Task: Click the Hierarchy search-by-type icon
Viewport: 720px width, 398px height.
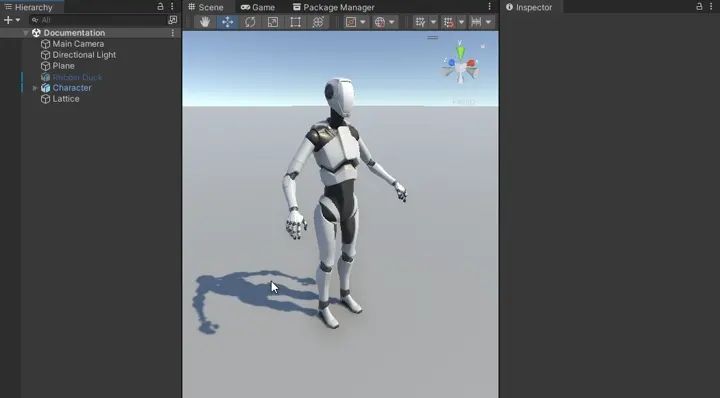Action: point(173,20)
